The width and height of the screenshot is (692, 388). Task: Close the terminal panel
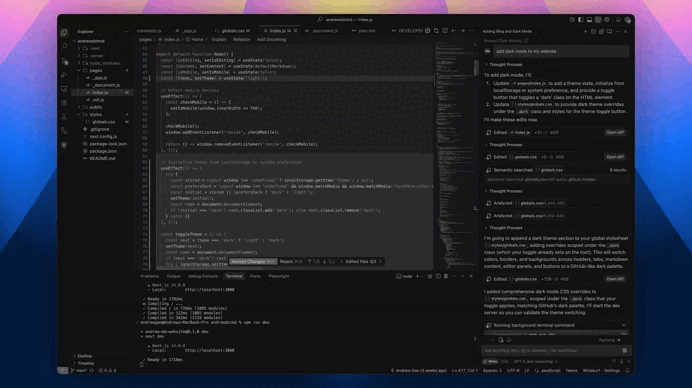tap(471, 276)
